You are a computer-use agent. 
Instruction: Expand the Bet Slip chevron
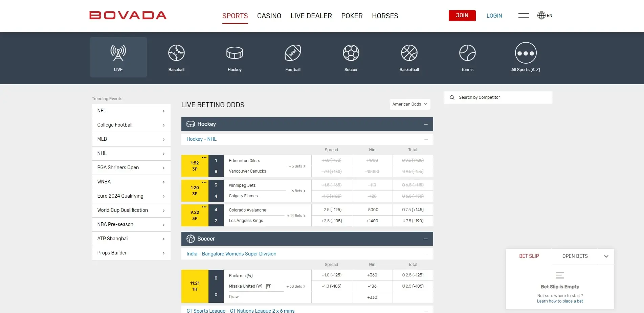coord(606,256)
